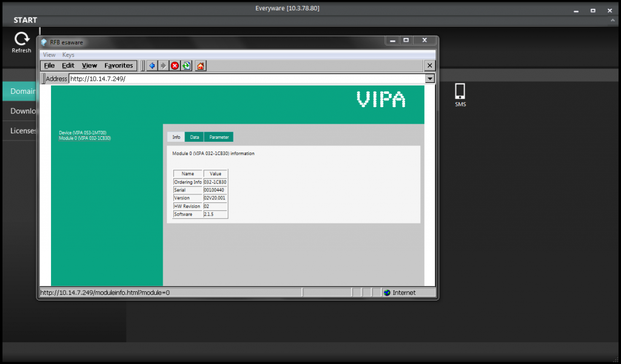Click the Home icon in browser toolbar
The height and width of the screenshot is (364, 621).
tap(200, 65)
